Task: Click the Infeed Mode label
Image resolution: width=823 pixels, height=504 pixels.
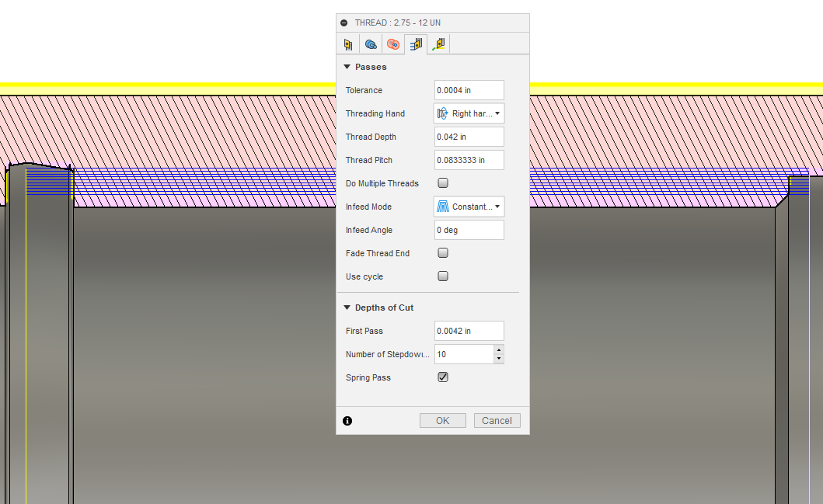Action: (x=368, y=207)
